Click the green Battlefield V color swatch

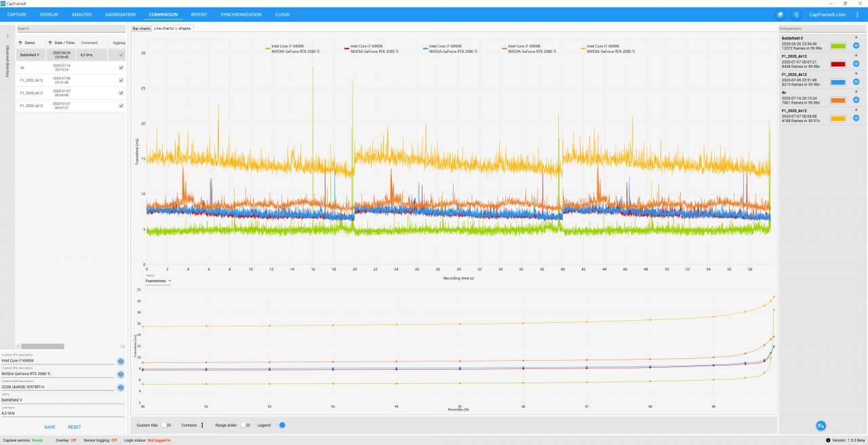838,46
